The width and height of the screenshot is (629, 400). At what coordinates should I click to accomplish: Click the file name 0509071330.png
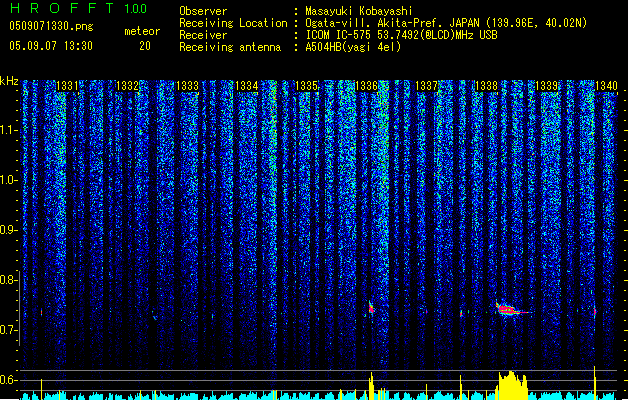point(51,26)
